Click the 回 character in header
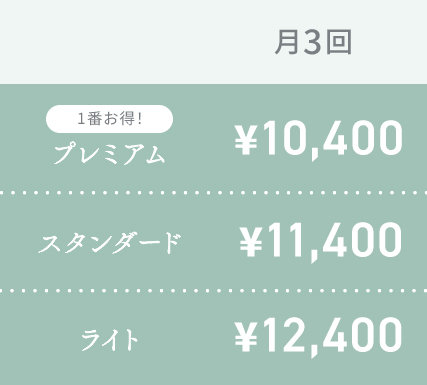 point(339,42)
